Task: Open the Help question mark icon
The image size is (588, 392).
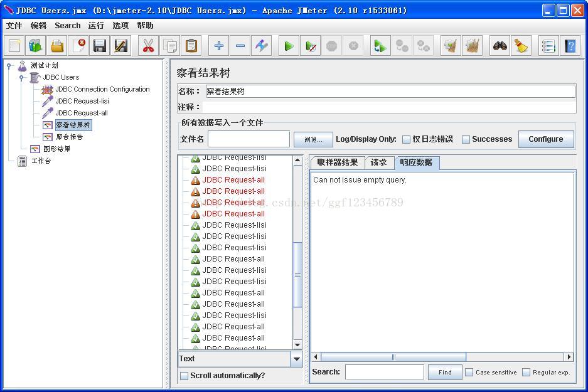Action: [x=570, y=46]
